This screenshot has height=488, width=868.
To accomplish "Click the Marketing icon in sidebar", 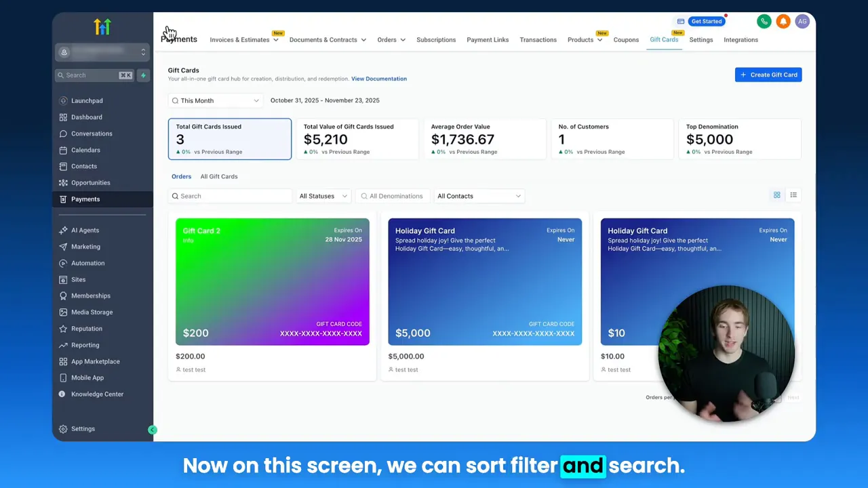I will 63,247.
